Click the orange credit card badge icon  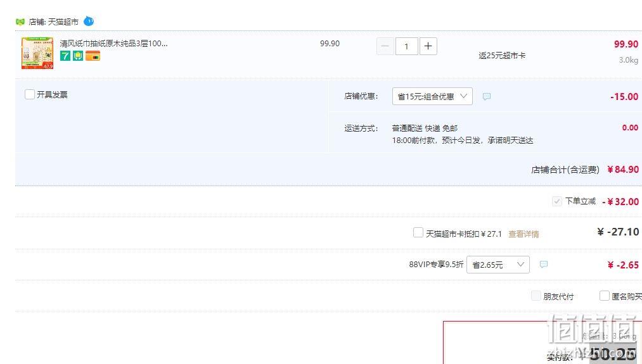[x=93, y=56]
